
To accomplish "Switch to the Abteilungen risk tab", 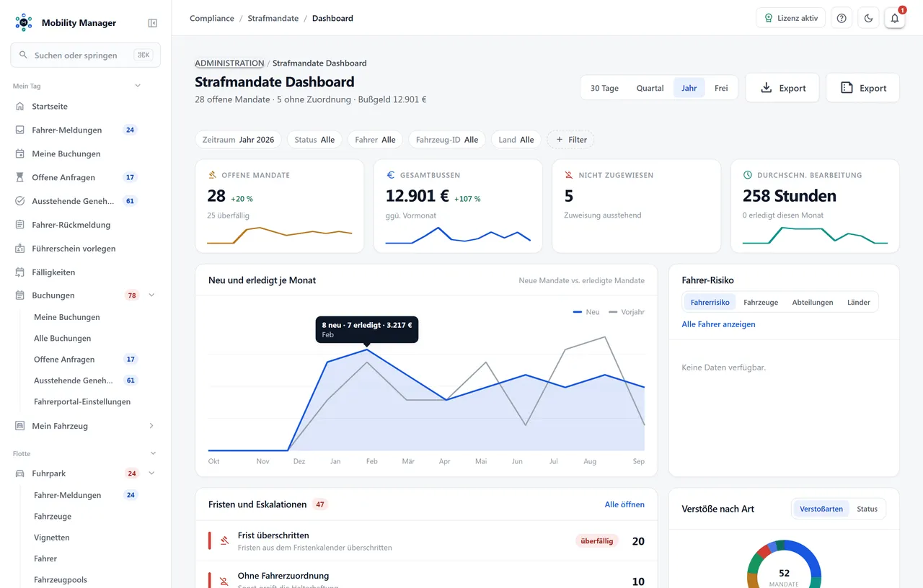I will coord(813,303).
